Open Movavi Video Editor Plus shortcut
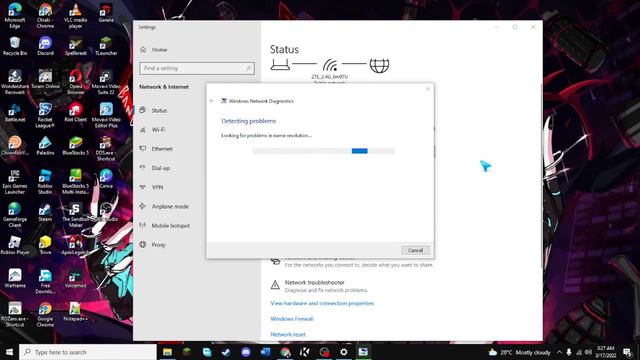Screen dimensions: 640x360 106,115
